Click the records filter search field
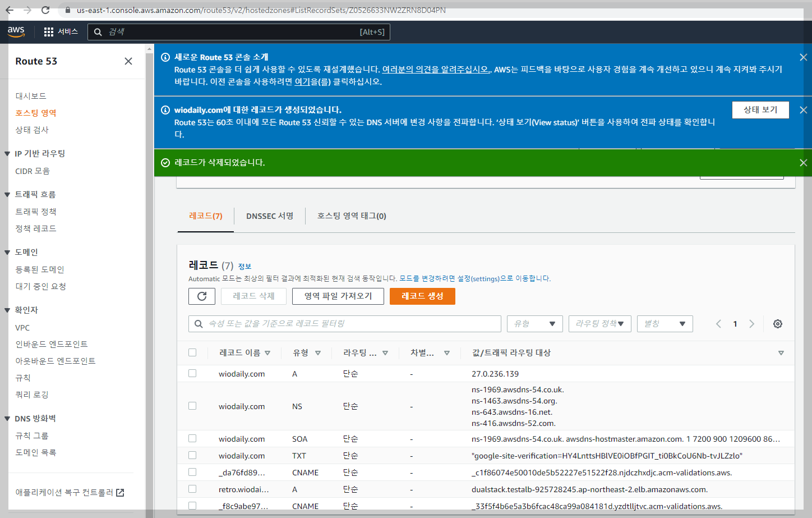This screenshot has width=812, height=518. (x=345, y=324)
